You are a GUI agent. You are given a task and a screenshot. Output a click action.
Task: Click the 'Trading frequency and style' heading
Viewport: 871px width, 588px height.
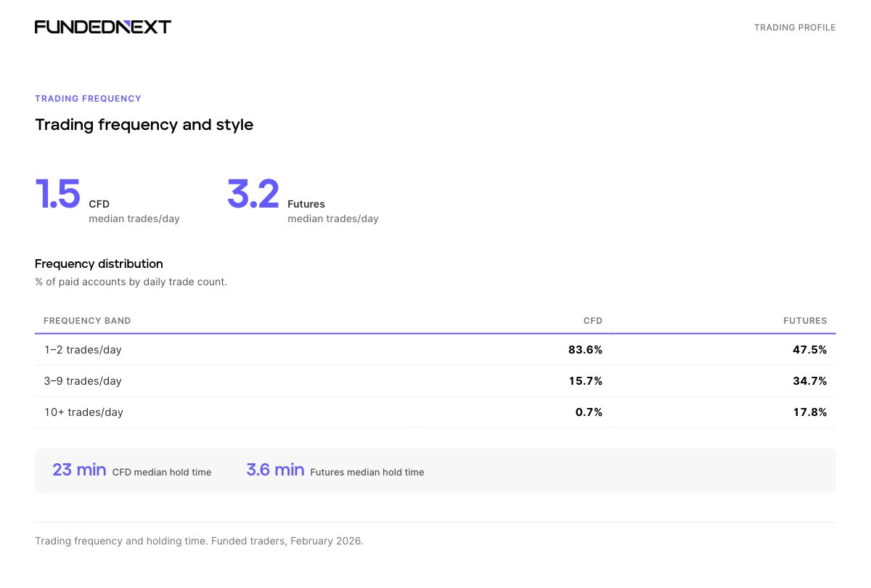(144, 125)
